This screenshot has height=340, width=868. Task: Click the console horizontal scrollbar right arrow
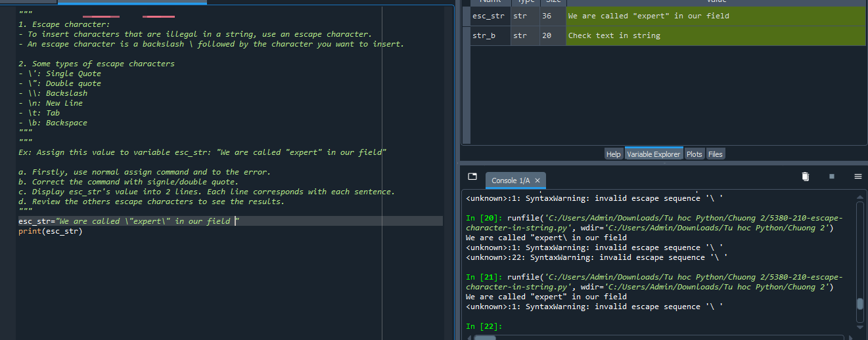(850, 338)
